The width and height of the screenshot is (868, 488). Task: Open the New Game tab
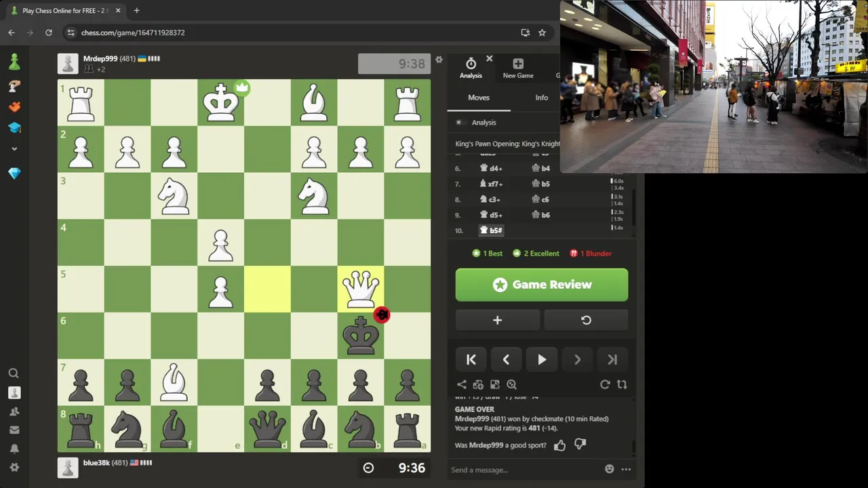pyautogui.click(x=518, y=68)
